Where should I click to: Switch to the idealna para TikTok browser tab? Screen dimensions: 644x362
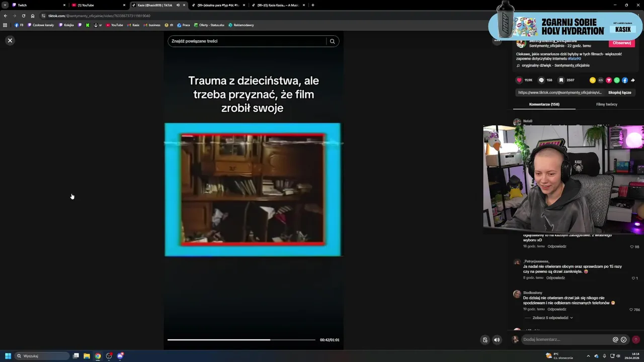pyautogui.click(x=218, y=5)
